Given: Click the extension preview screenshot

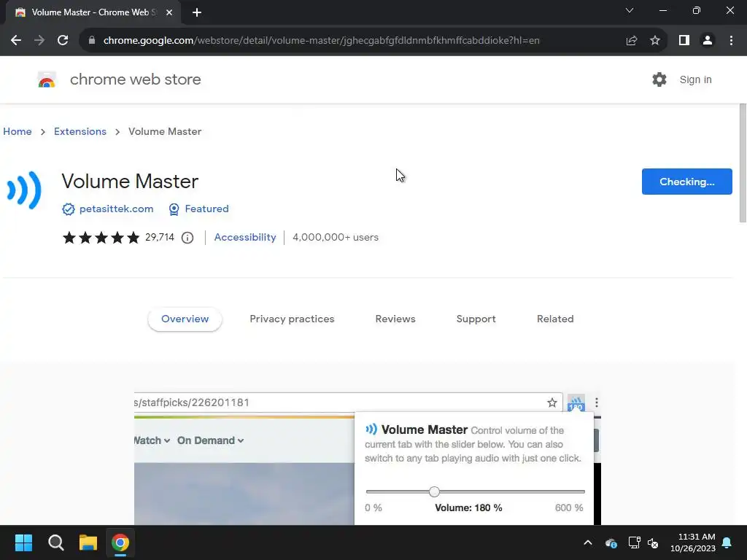Looking at the screenshot, I should point(368,458).
